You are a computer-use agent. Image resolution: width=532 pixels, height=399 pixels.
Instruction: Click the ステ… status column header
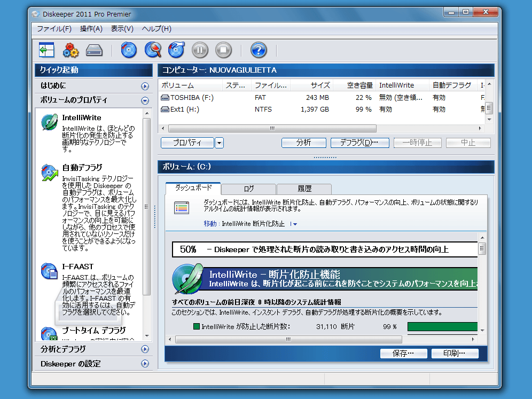237,85
